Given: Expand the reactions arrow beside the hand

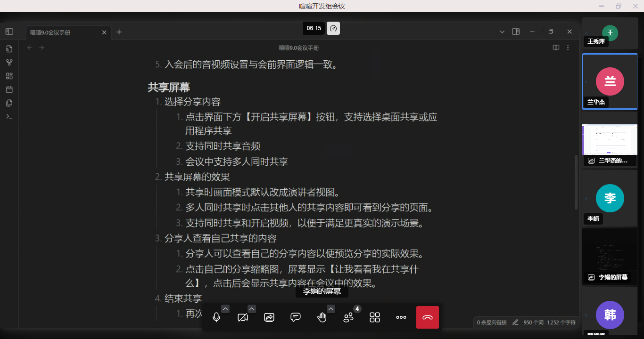Looking at the screenshot, I should pos(331,309).
